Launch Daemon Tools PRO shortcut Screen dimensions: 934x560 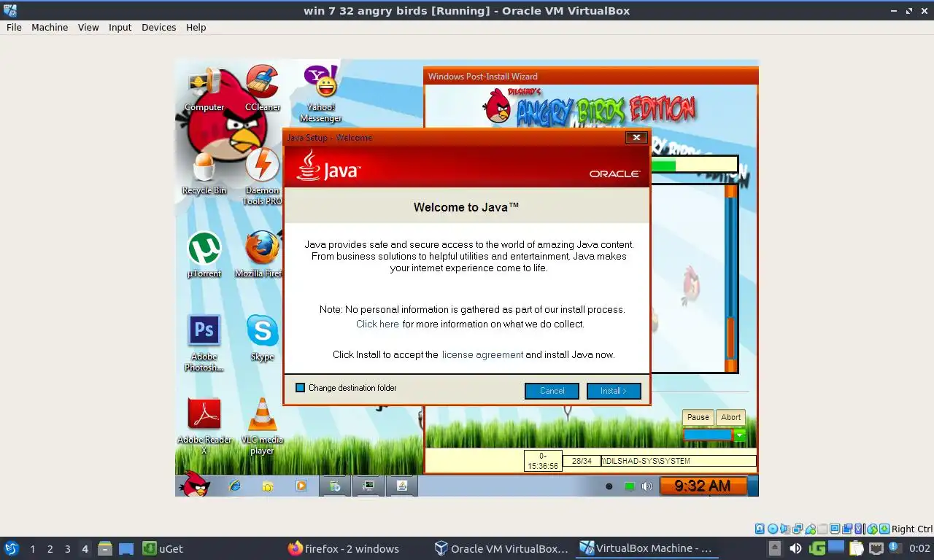[x=262, y=176]
